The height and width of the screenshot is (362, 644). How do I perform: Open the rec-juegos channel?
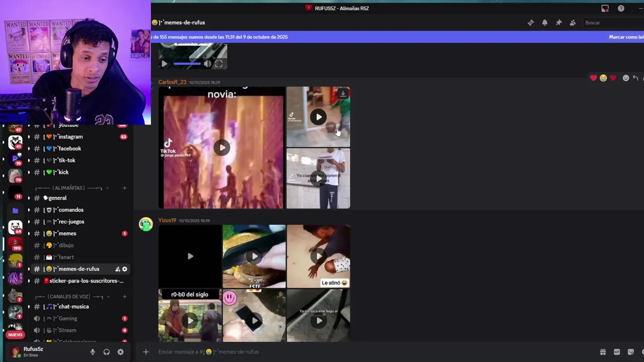coord(80,222)
